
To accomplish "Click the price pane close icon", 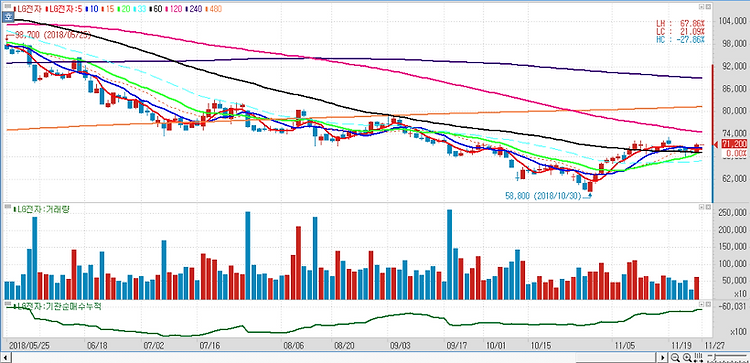I will [707, 7].
